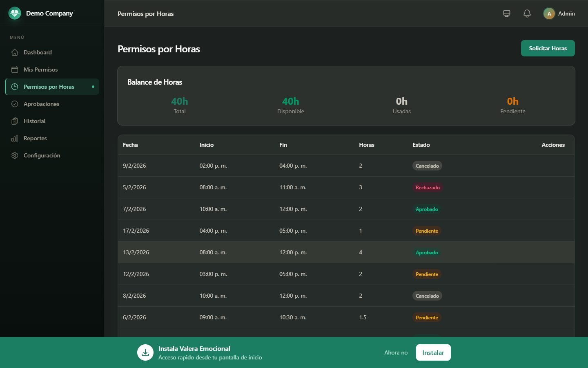Open the notifications bell
Image resolution: width=588 pixels, height=368 pixels.
[527, 13]
